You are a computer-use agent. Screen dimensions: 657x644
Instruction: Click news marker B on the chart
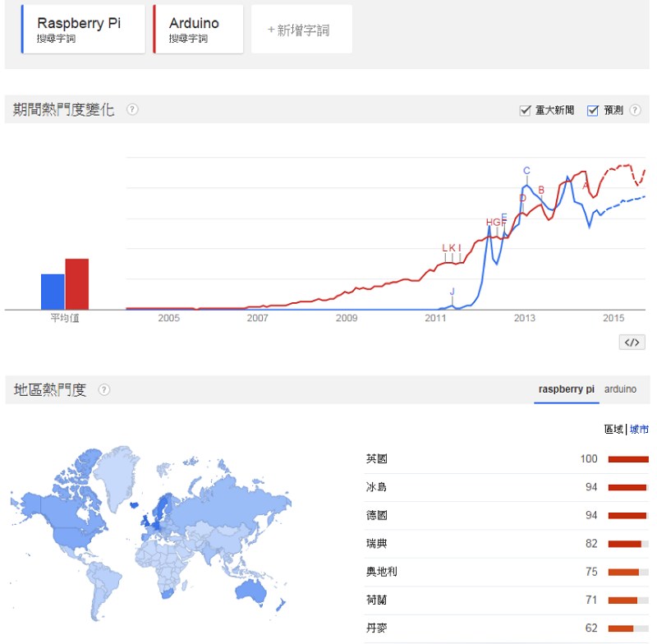pos(541,191)
